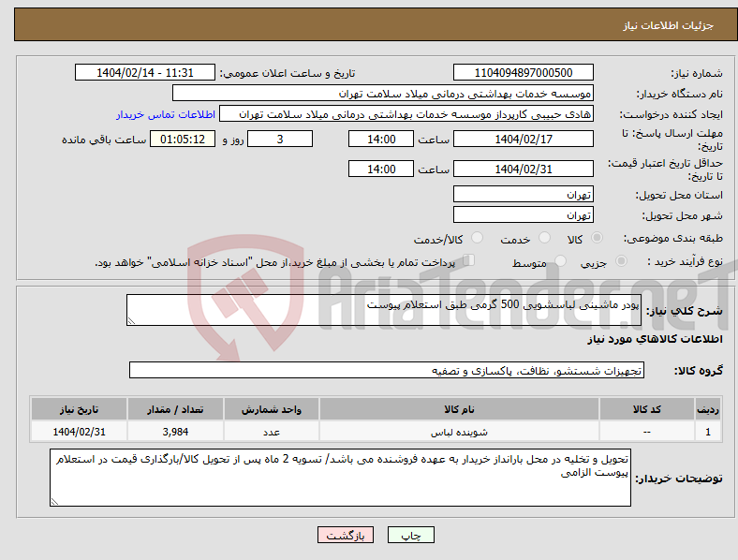The image size is (738, 560).
Task: Select the کالا/خدمت radio button
Action: click(477, 238)
